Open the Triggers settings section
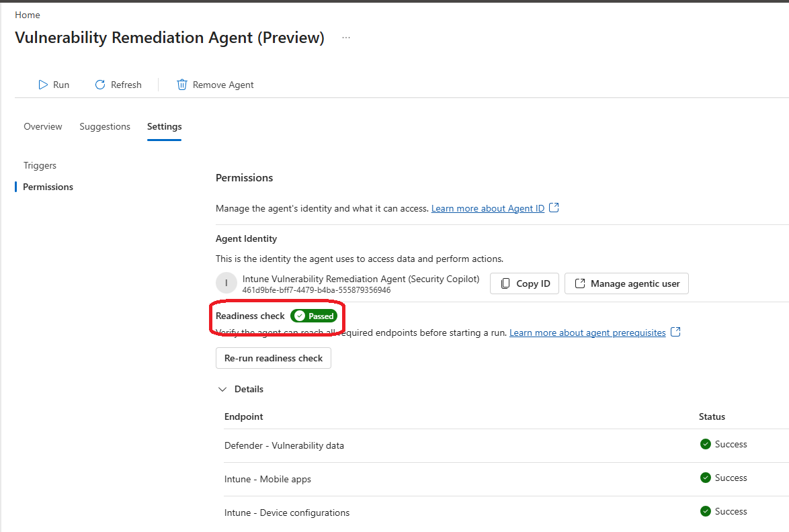The height and width of the screenshot is (532, 789). tap(40, 165)
